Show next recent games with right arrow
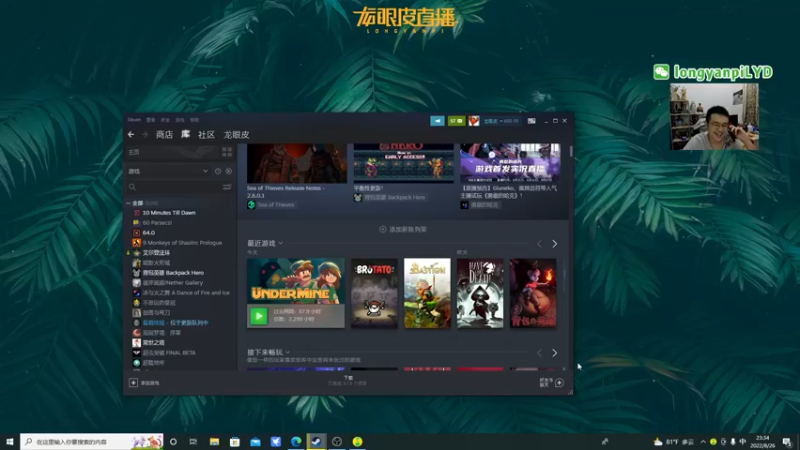The width and height of the screenshot is (800, 450). click(555, 244)
